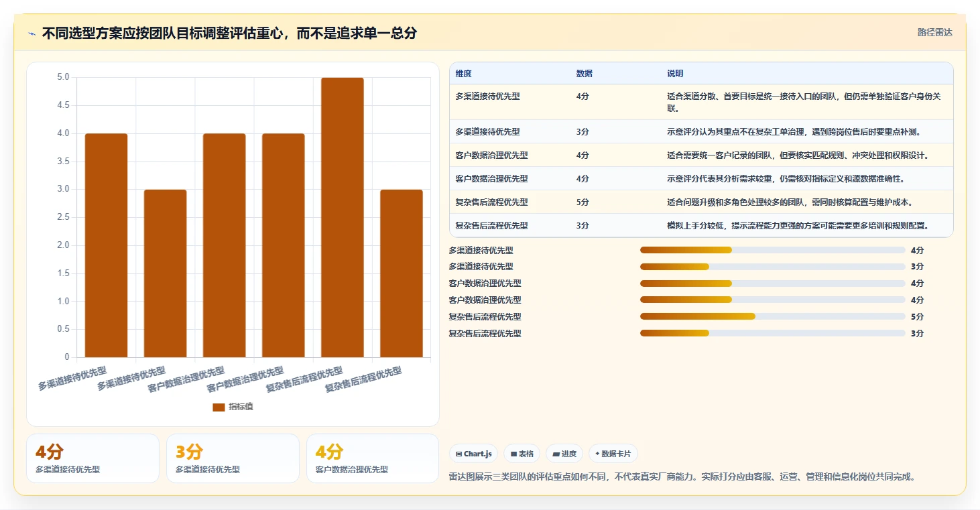Click the cell text starting 适合问题升级
This screenshot has width=980, height=510.
[790, 202]
